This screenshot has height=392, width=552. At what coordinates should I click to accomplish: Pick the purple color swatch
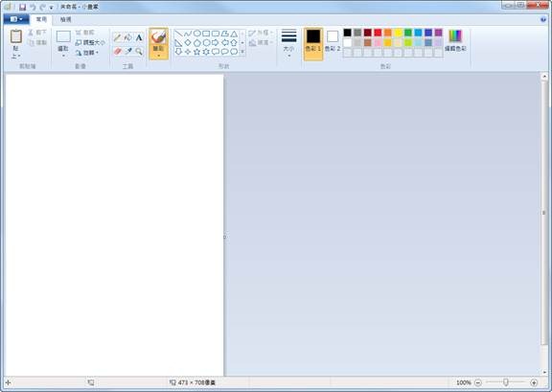(x=438, y=33)
